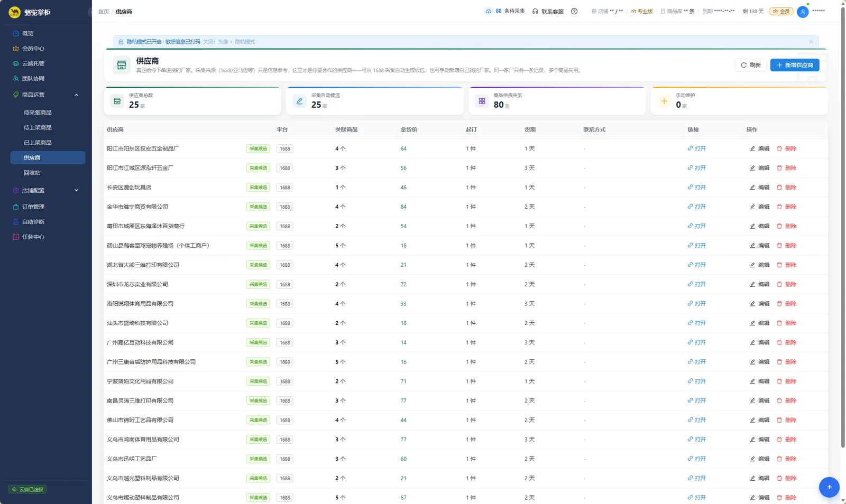Delete supplier 湖北省大熊三维打印有限公司

(x=787, y=265)
